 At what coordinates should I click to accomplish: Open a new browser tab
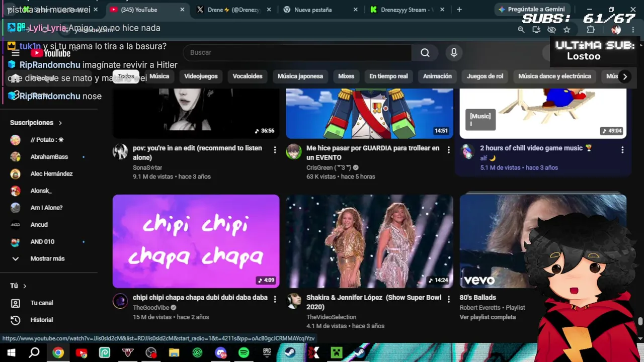tap(459, 10)
